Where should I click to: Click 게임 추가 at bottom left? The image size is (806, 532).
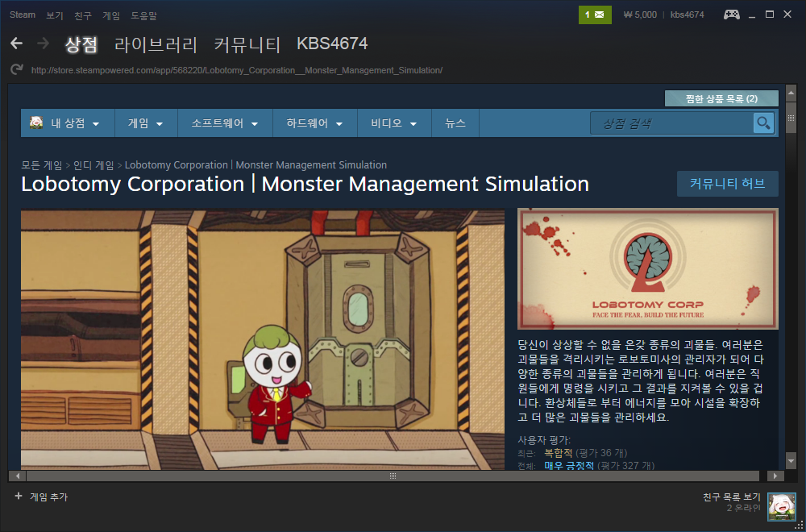click(x=48, y=497)
